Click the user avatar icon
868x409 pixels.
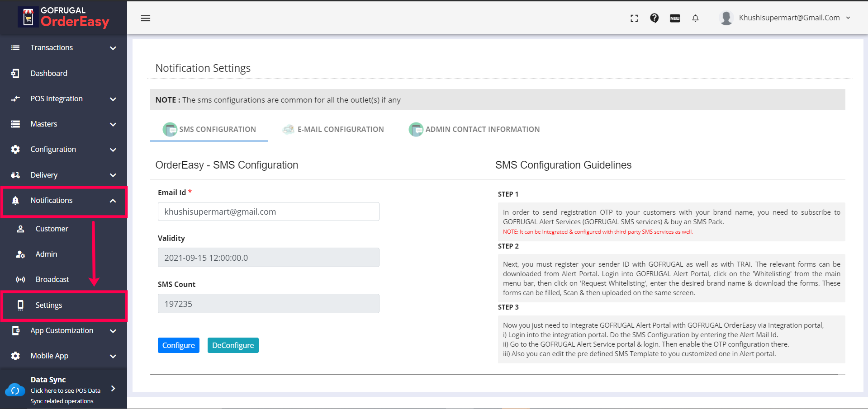(x=726, y=18)
